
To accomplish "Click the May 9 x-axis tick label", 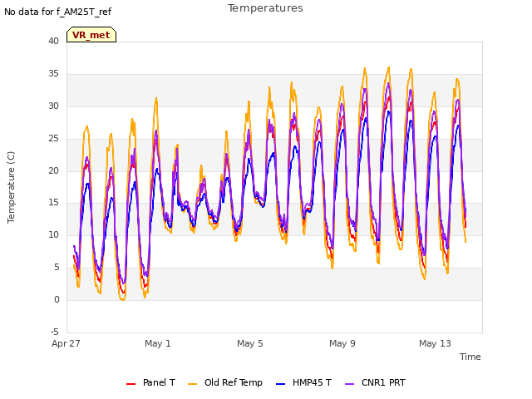I will coord(342,343).
